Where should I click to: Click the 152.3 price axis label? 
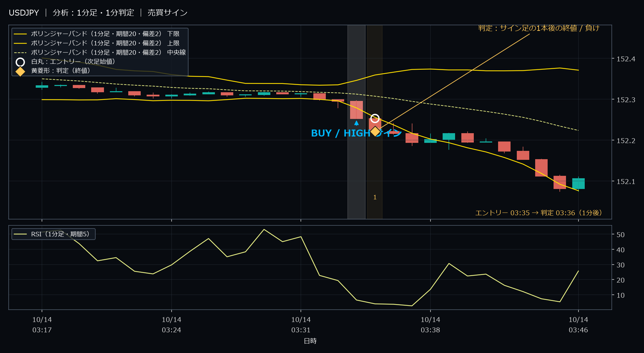coord(626,100)
